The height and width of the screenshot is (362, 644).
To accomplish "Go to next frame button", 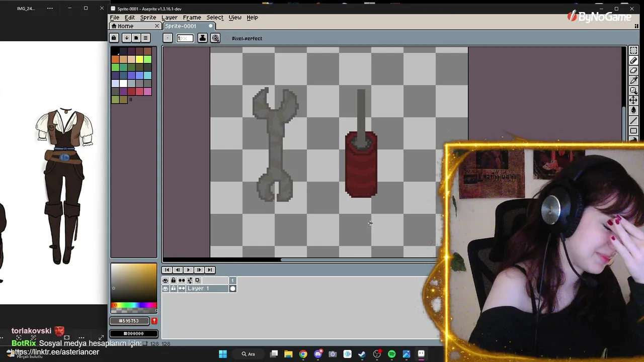I will point(199,270).
